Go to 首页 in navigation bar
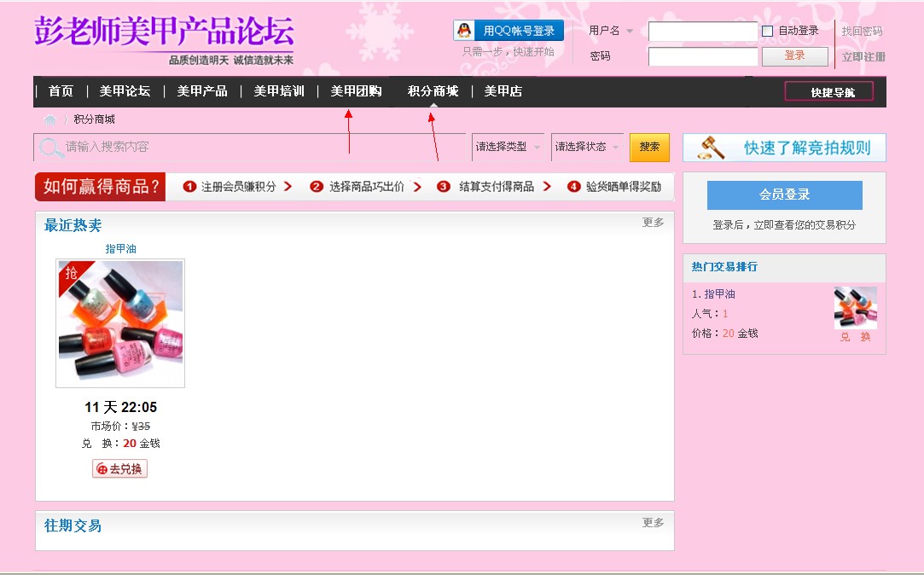924x575 pixels. pyautogui.click(x=61, y=91)
